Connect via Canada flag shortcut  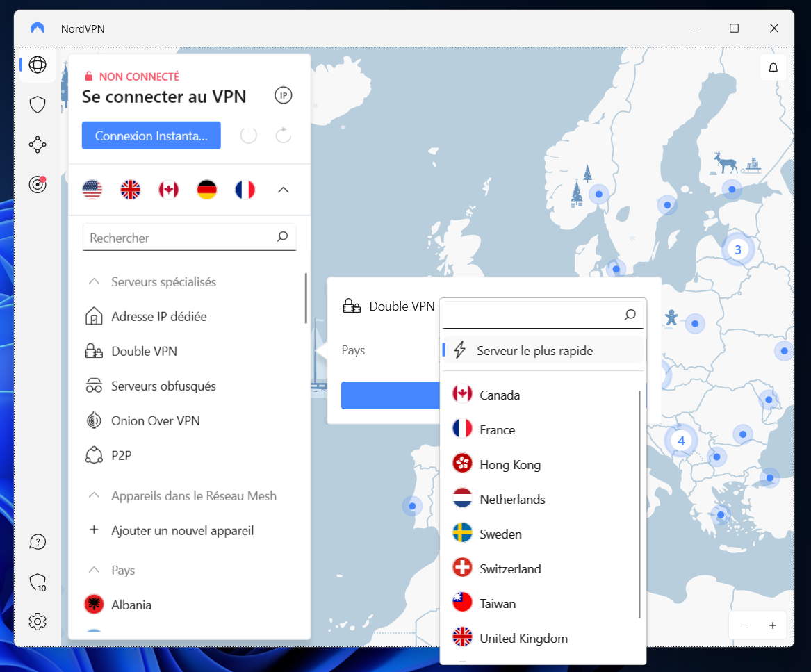(169, 190)
